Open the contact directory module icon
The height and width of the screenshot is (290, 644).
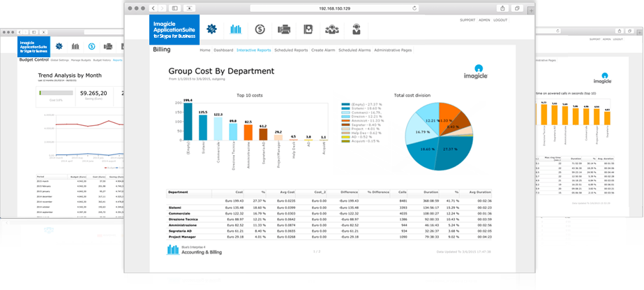308,29
